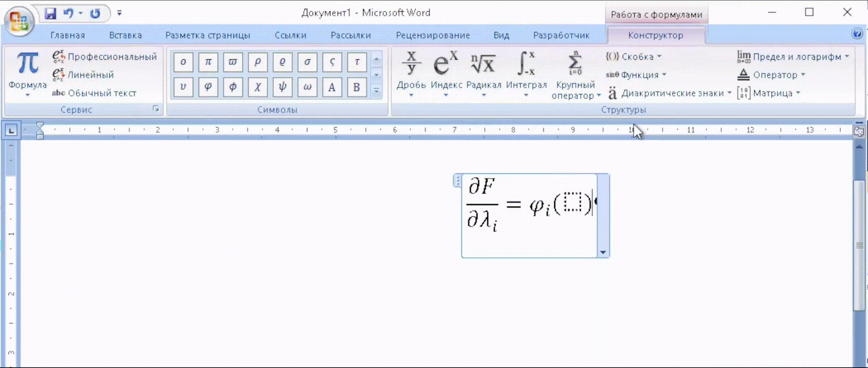The width and height of the screenshot is (868, 368).
Task: Choose Профессиональный equation format
Action: (x=104, y=56)
